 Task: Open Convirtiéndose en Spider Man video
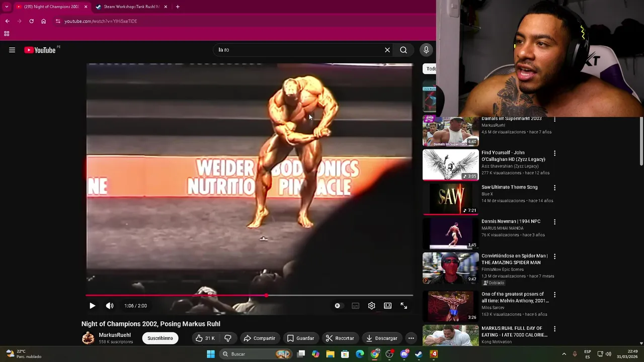[x=450, y=268]
